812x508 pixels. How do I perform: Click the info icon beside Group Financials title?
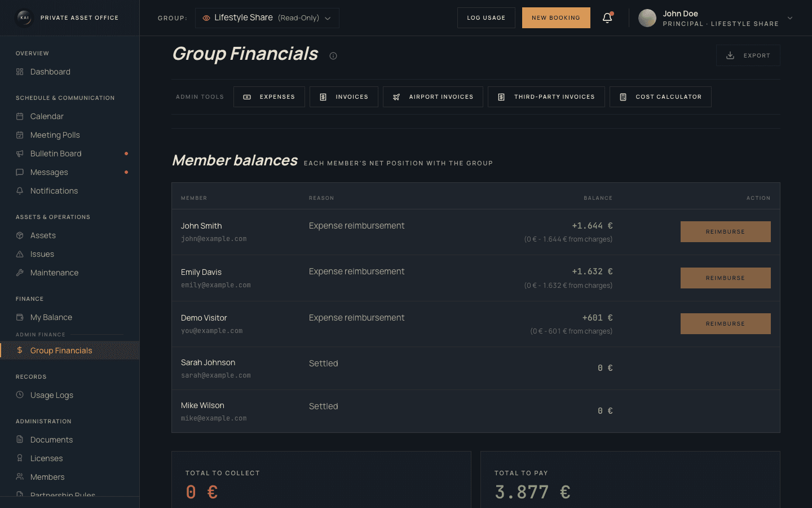click(x=333, y=56)
